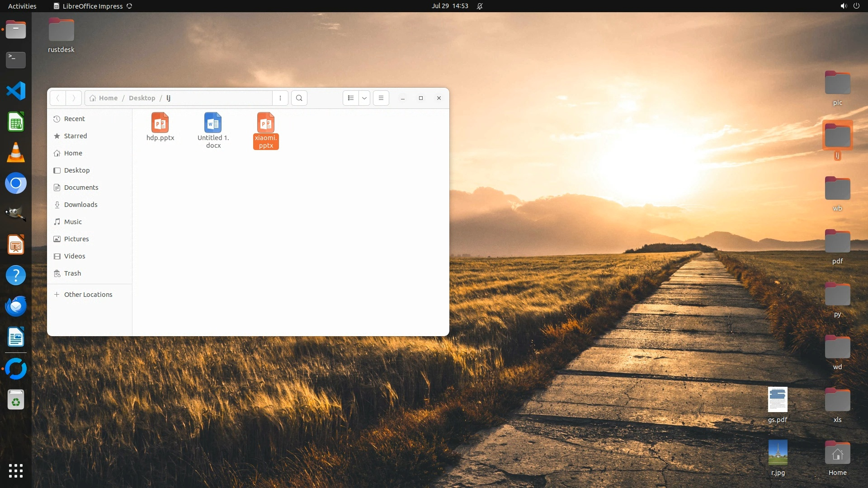Launch Visual Studio Code from dock
The width and height of the screenshot is (868, 488).
(16, 91)
